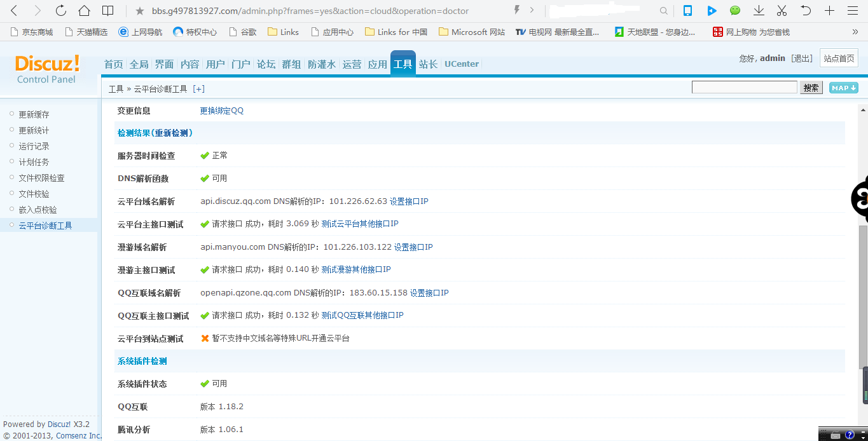The height and width of the screenshot is (441, 868).
Task: Open the Links bookmark folder
Action: tap(284, 32)
